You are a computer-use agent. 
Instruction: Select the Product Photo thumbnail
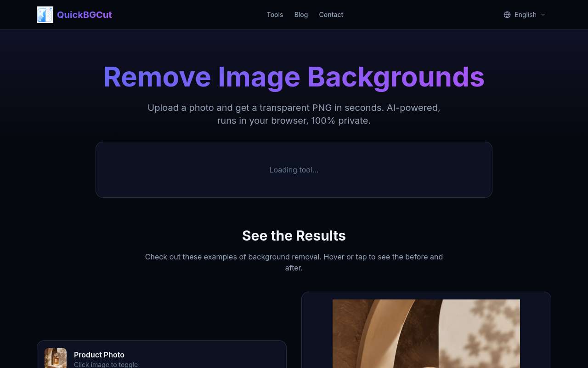point(56,358)
